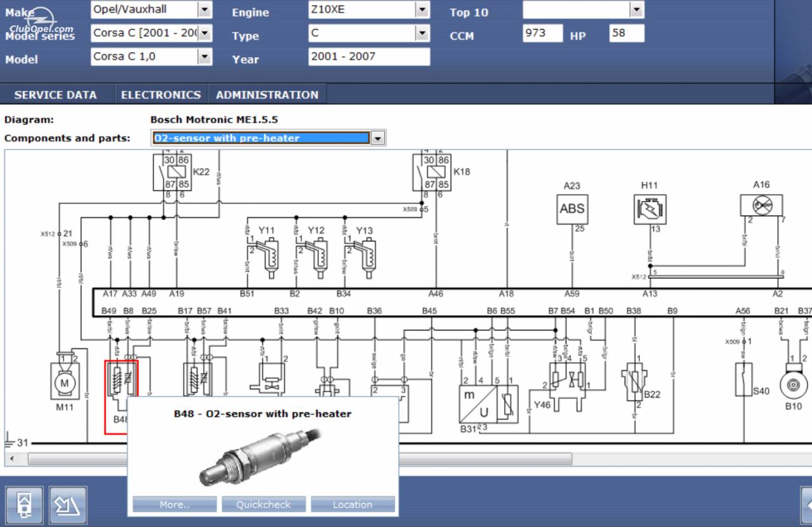Click the CCM field showing 973
Viewport: 812px width, 527px height.
(x=543, y=33)
